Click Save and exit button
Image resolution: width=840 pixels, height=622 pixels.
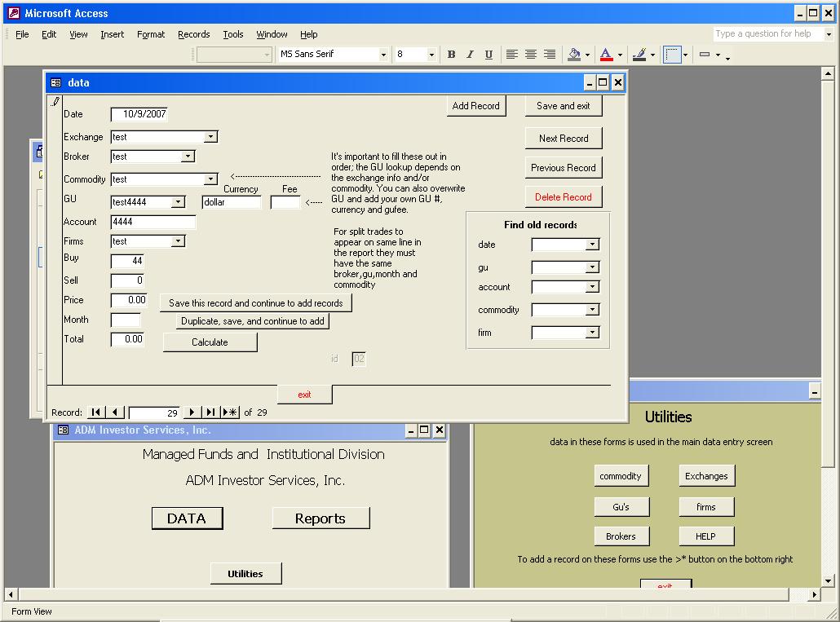pyautogui.click(x=563, y=106)
